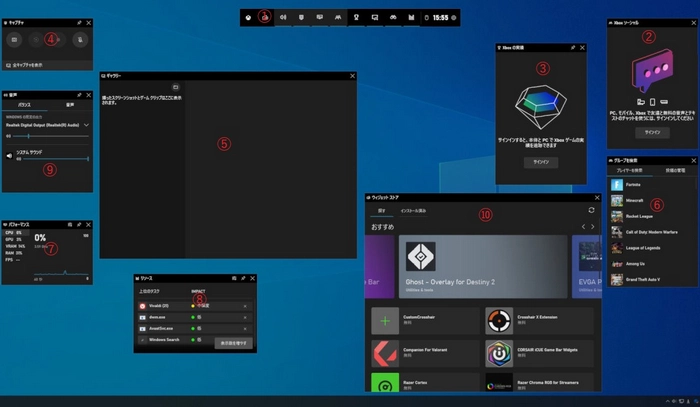Screen dimensions: 700x407
Task: Open the Audio widget from the top bar
Action: pyautogui.click(x=283, y=17)
